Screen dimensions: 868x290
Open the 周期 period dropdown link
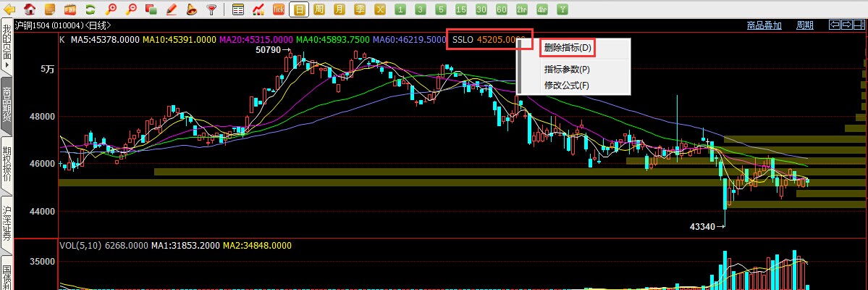click(x=804, y=25)
